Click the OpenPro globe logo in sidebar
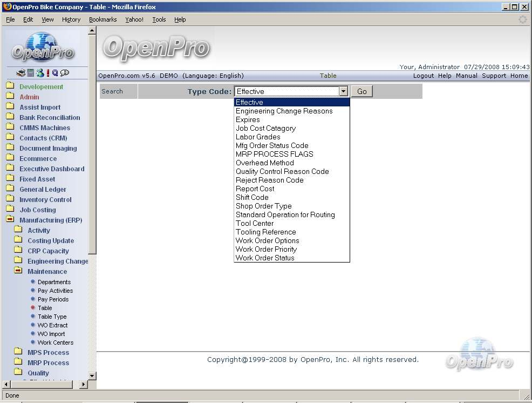Viewport: 532px width, 403px height. 43,49
